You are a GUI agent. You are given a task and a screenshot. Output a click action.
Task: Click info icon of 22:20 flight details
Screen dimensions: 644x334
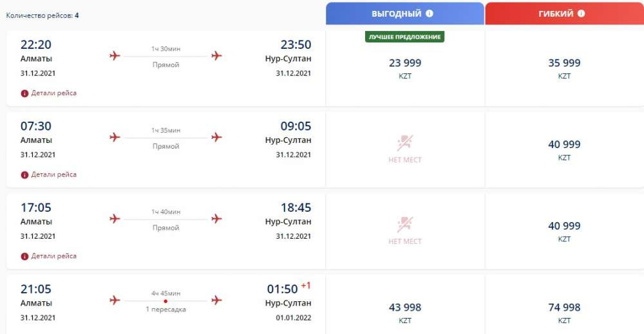coord(24,93)
